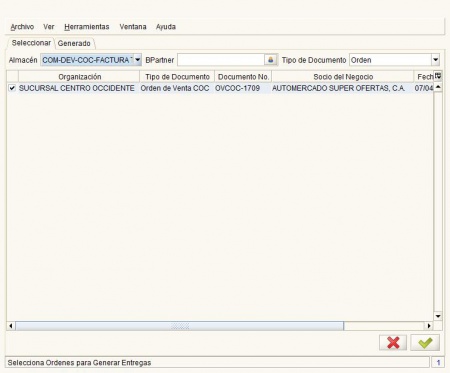Expand the Almacén dropdown

click(x=137, y=60)
